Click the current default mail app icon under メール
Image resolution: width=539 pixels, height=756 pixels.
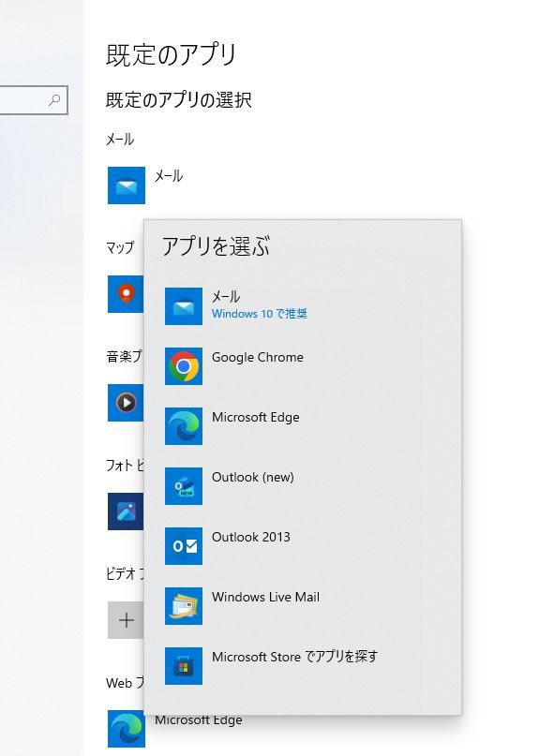tap(127, 185)
